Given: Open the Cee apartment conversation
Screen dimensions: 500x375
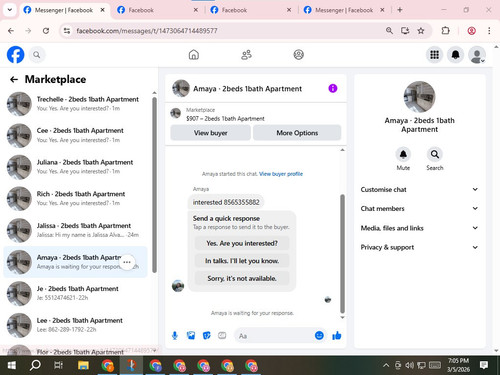Looking at the screenshot, I should 75,135.
